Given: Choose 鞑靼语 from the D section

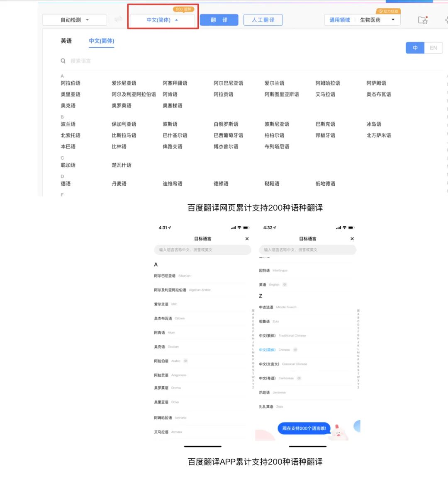Looking at the screenshot, I should [x=272, y=184].
